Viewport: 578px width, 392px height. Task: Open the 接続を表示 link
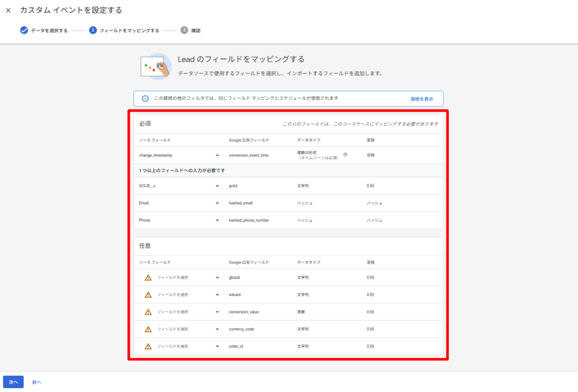pos(421,99)
